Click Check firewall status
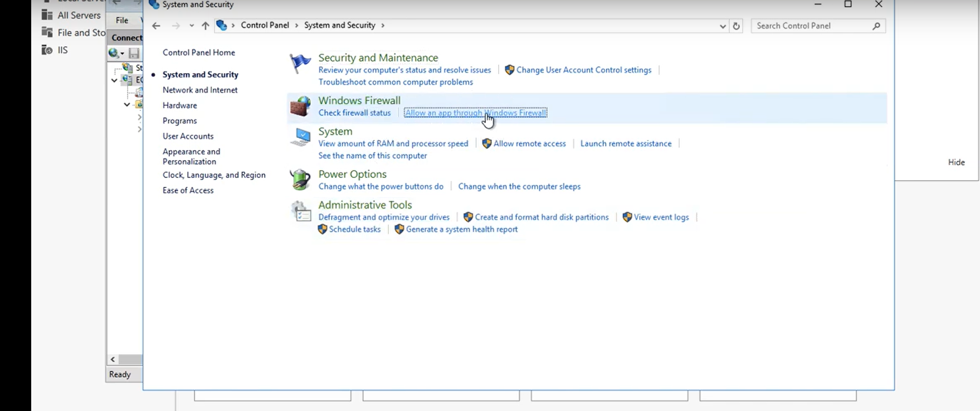 tap(354, 113)
